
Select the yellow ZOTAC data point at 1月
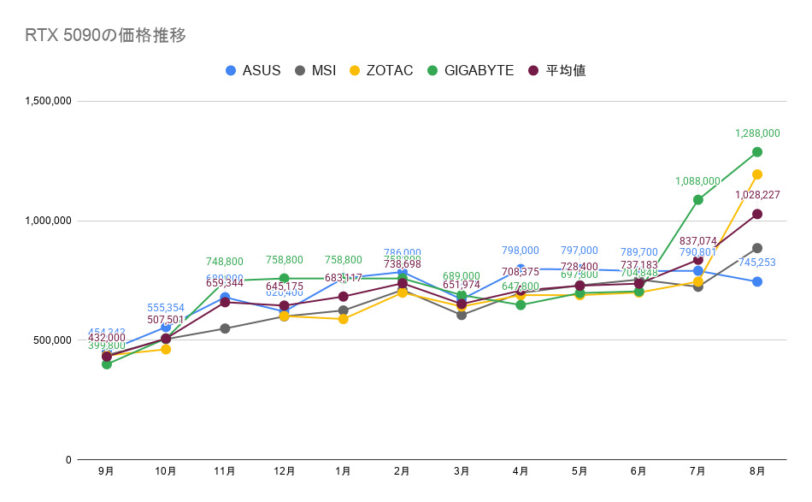(x=343, y=319)
